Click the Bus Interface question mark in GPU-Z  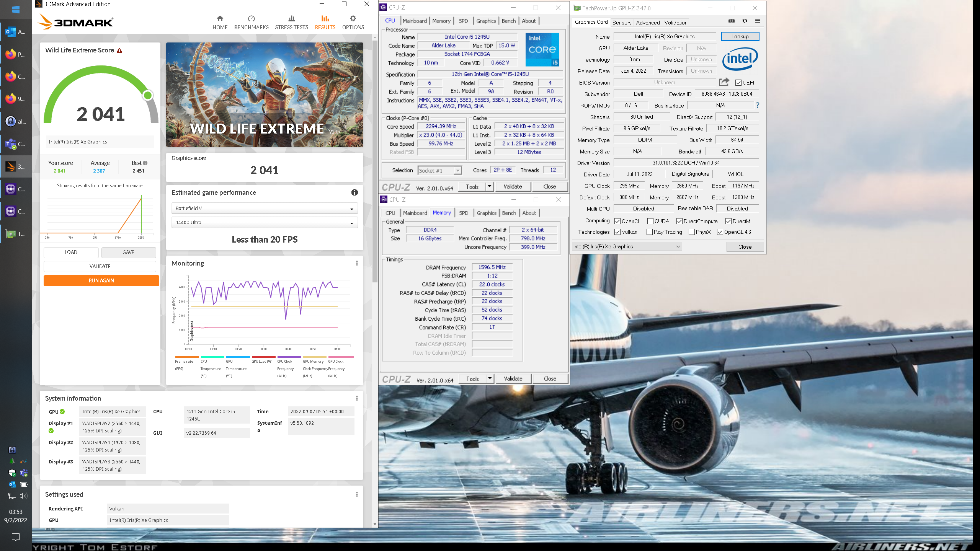click(x=757, y=105)
